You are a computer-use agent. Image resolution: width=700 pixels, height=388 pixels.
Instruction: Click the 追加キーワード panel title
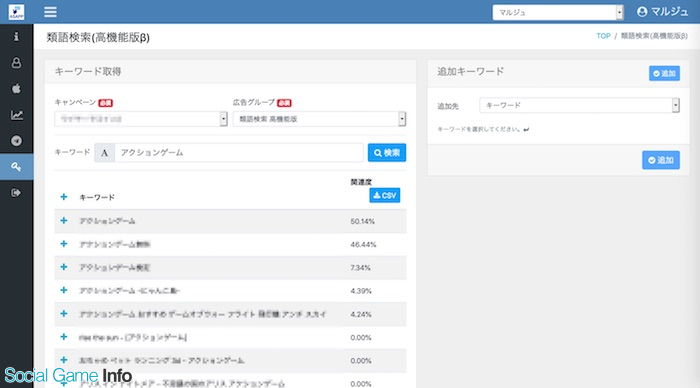[x=471, y=71]
